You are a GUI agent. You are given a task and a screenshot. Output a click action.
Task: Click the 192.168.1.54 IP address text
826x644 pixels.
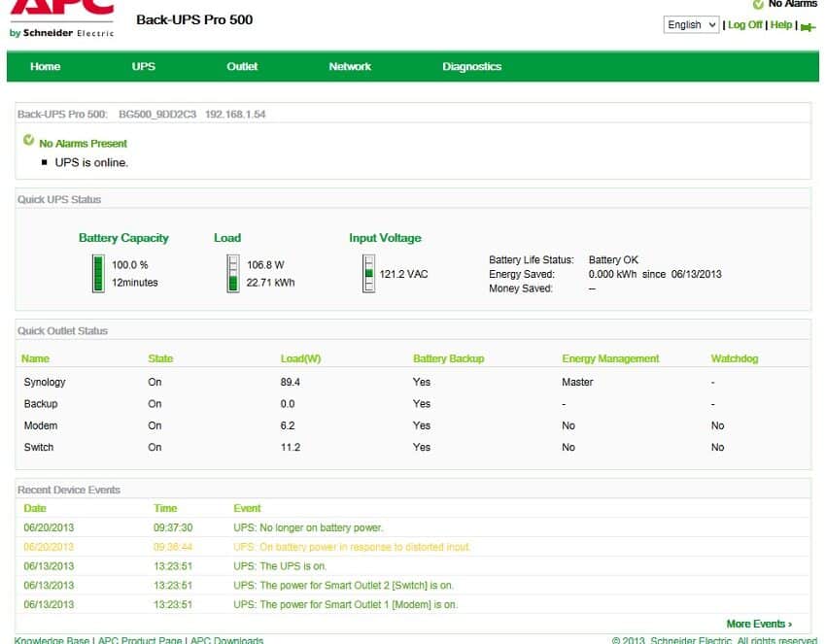[235, 115]
